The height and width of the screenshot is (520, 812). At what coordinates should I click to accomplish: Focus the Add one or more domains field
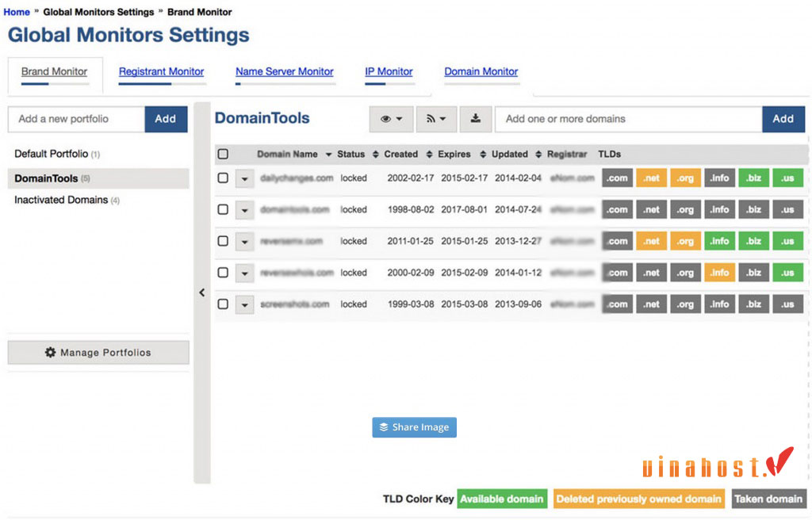coord(629,119)
